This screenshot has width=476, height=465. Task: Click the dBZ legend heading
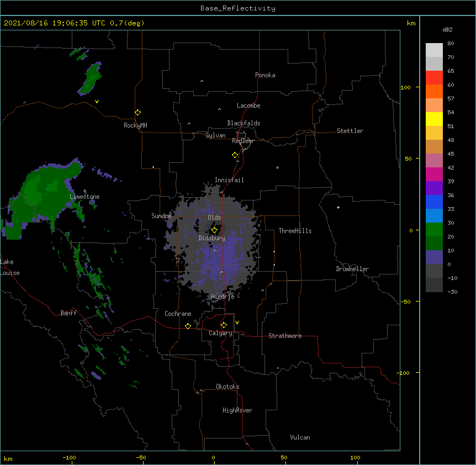point(447,30)
